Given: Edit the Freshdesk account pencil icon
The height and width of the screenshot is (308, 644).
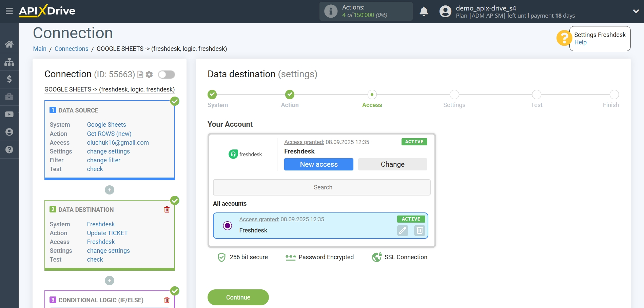Looking at the screenshot, I should coord(403,231).
